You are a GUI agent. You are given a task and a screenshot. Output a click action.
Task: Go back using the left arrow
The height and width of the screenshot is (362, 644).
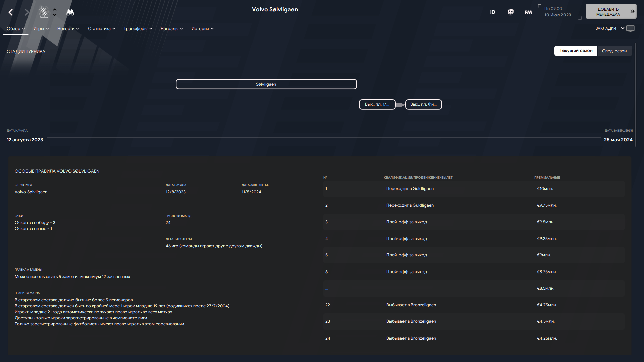11,12
